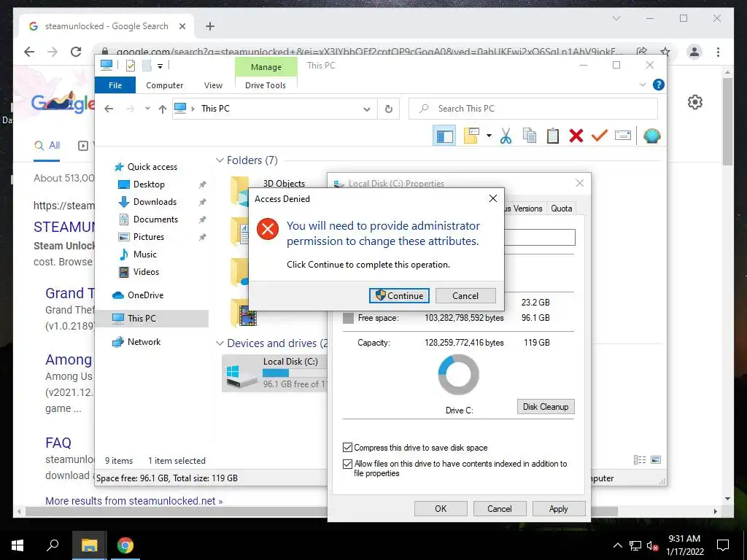Click the Search This PC field

tap(533, 109)
